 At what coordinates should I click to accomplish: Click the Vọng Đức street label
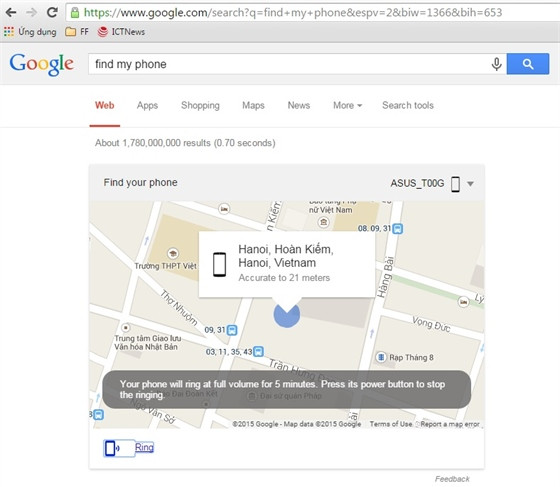431,324
